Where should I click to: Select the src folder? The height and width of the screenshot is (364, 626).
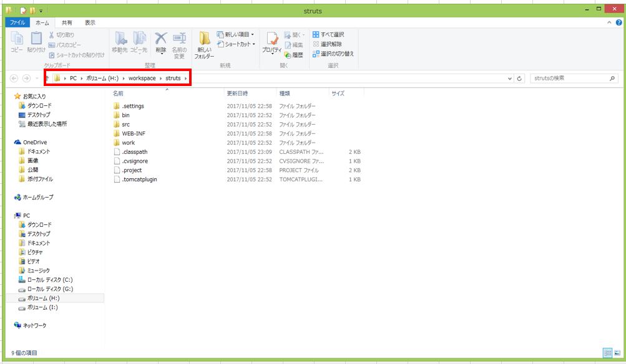pyautogui.click(x=125, y=125)
